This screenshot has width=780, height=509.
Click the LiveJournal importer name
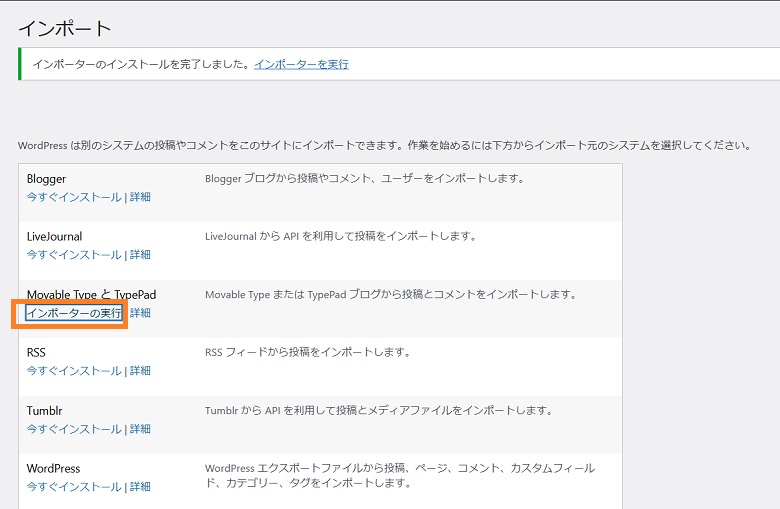pos(54,236)
